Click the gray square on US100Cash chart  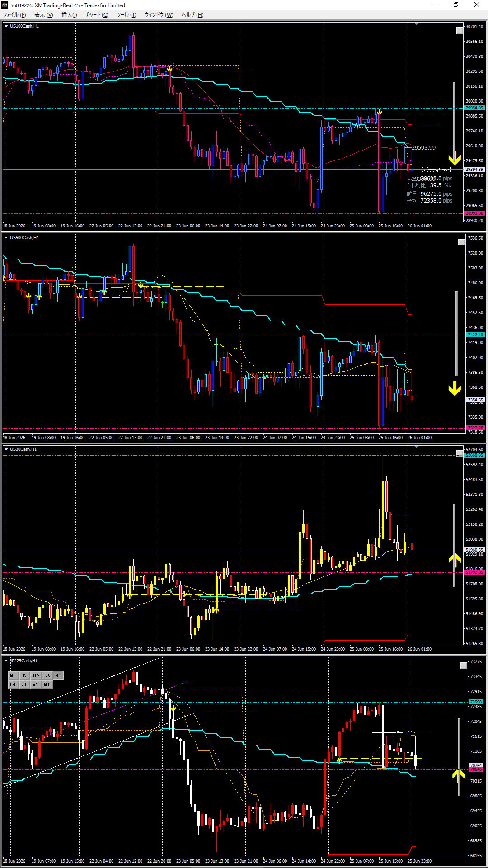tap(459, 31)
